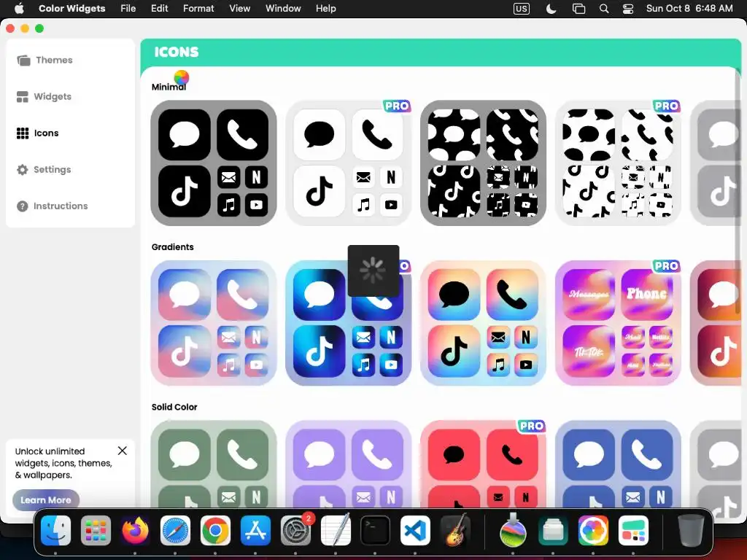Pick the black cow-print icon pack

pos(483,163)
